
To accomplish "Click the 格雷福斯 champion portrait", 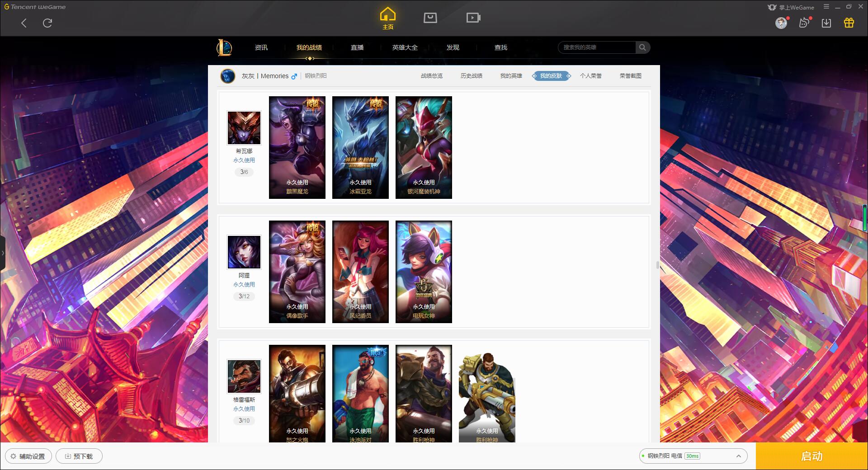I will 244,376.
